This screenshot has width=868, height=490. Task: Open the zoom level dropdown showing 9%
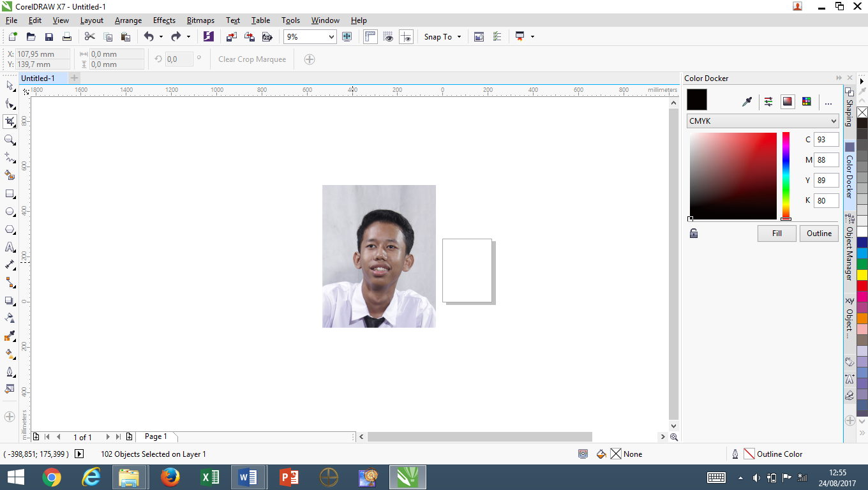[310, 36]
